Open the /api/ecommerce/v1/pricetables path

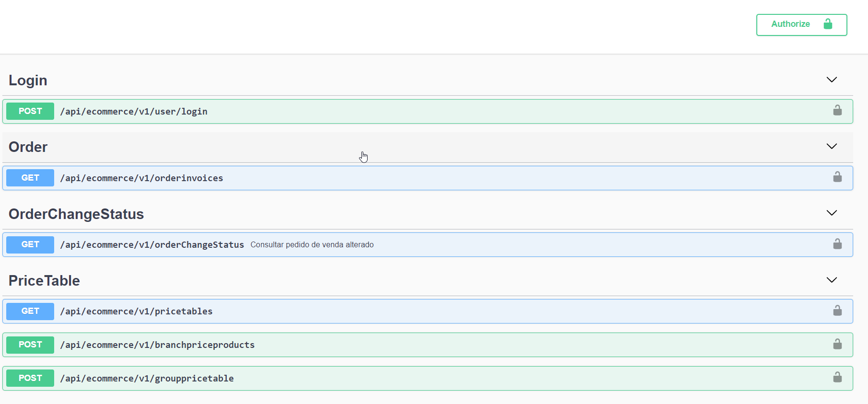[x=136, y=312]
